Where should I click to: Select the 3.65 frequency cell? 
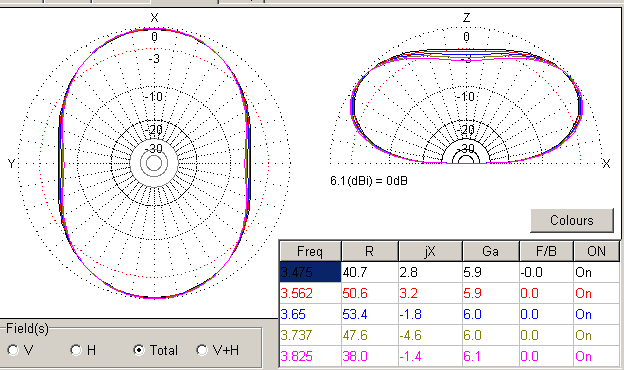[310, 314]
